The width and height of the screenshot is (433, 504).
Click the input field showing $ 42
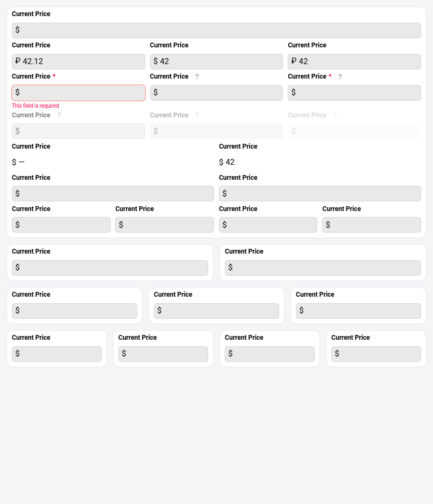[x=216, y=61]
